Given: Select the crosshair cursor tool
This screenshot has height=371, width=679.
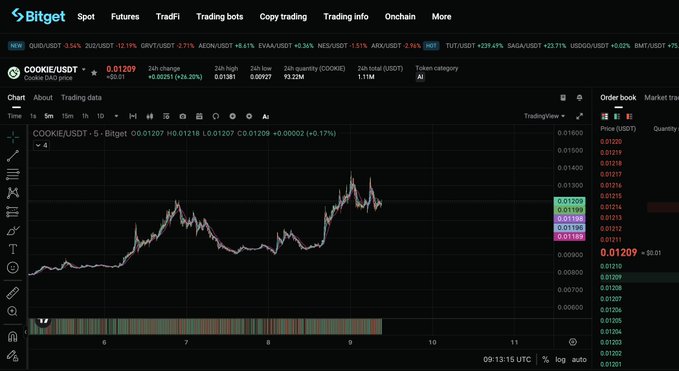Looking at the screenshot, I should [x=13, y=138].
